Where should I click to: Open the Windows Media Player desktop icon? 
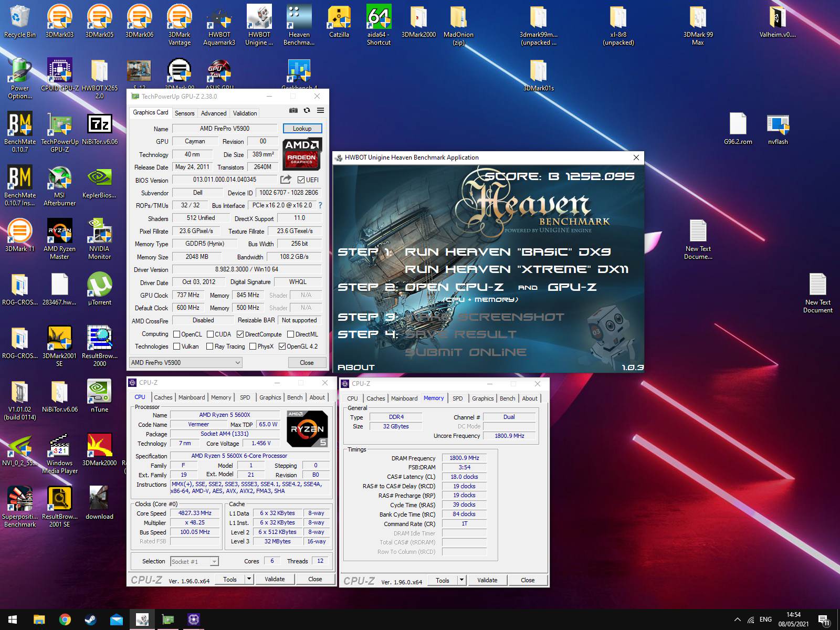coord(60,454)
